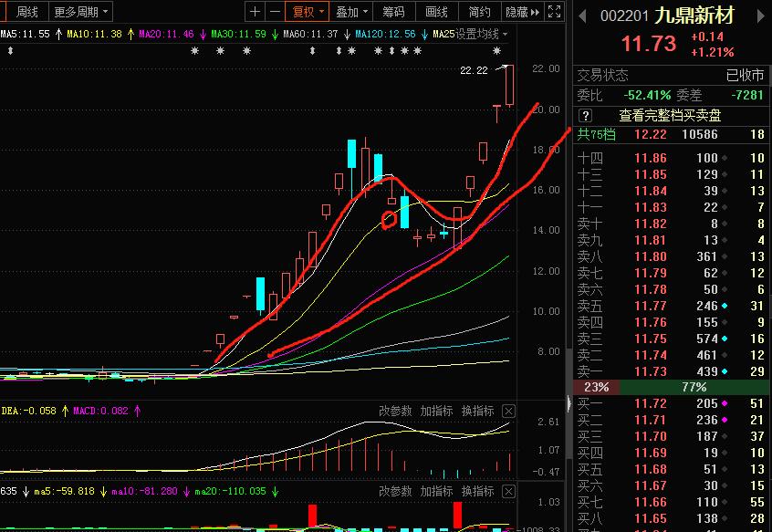
Task: Click stock title 002201 九鼎新材
Action: 668,16
